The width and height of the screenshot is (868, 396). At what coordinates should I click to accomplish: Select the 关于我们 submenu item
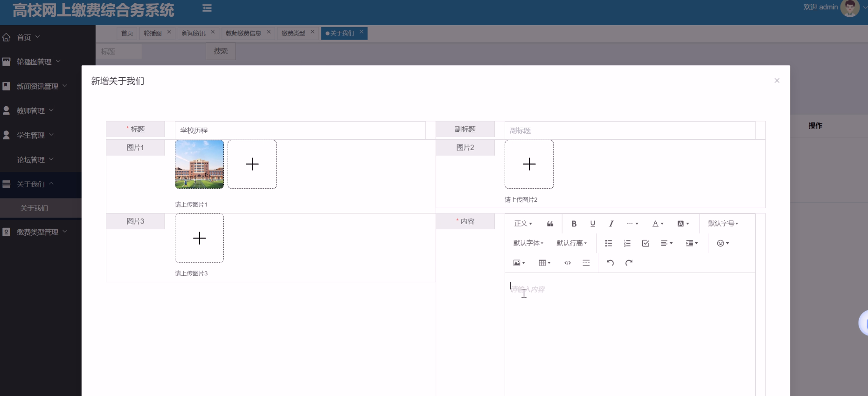[41, 208]
